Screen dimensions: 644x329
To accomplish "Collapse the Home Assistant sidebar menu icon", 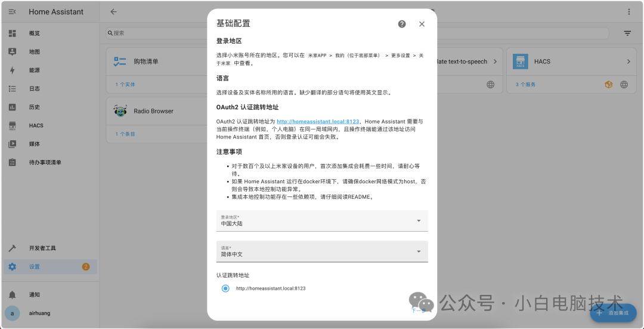I will [13, 12].
